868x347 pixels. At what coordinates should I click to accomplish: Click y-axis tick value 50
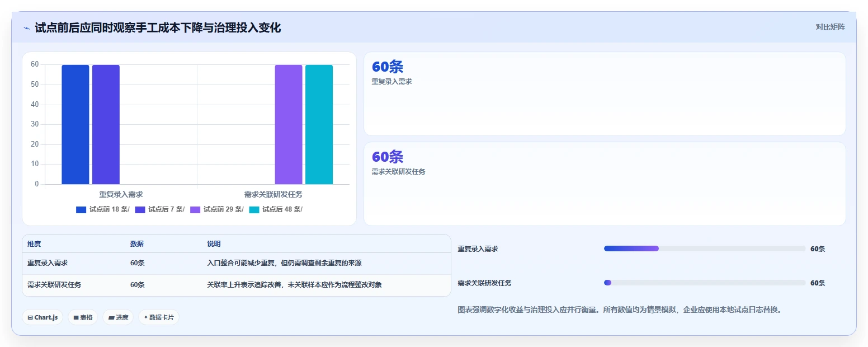pyautogui.click(x=35, y=85)
